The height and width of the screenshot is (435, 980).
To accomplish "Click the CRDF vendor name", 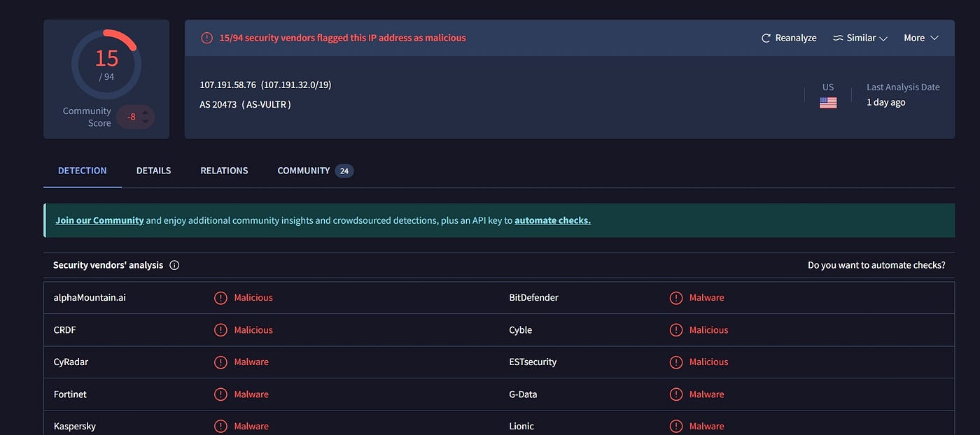I will (65, 330).
